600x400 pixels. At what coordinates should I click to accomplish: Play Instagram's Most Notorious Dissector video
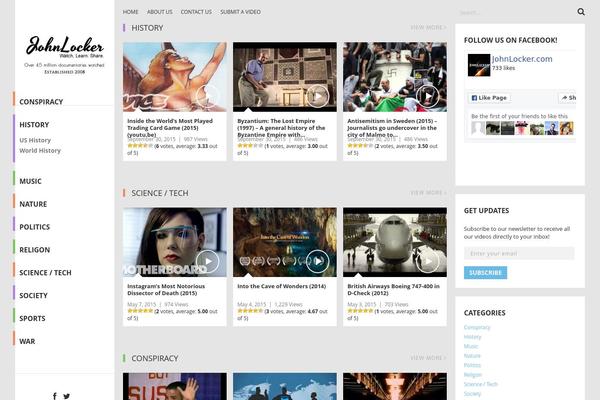207,261
